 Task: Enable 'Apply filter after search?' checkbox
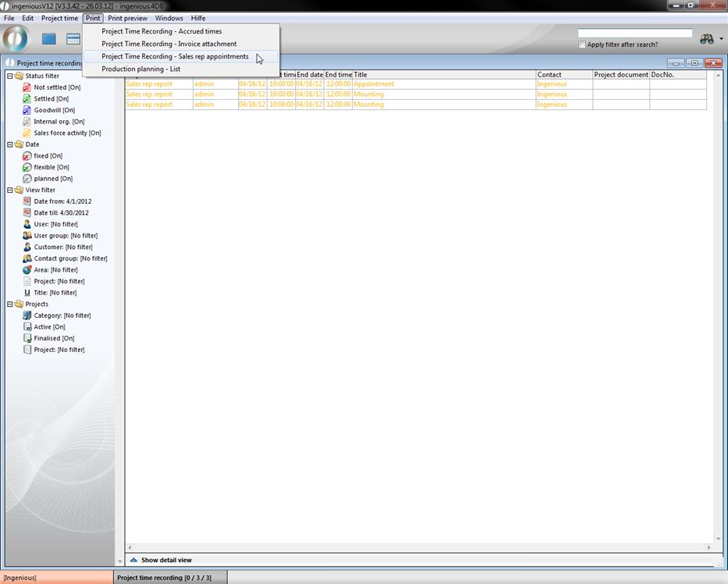pyautogui.click(x=582, y=45)
